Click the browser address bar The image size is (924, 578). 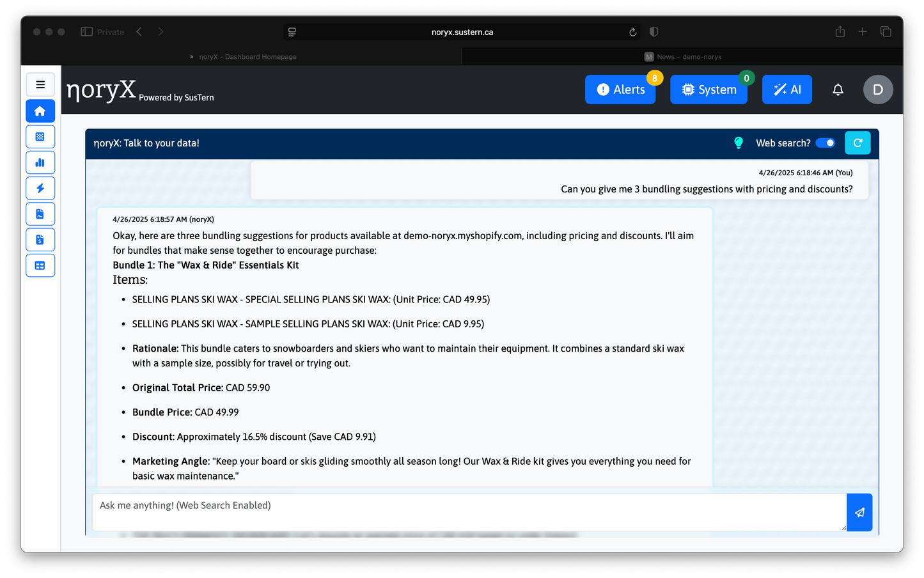click(x=462, y=32)
